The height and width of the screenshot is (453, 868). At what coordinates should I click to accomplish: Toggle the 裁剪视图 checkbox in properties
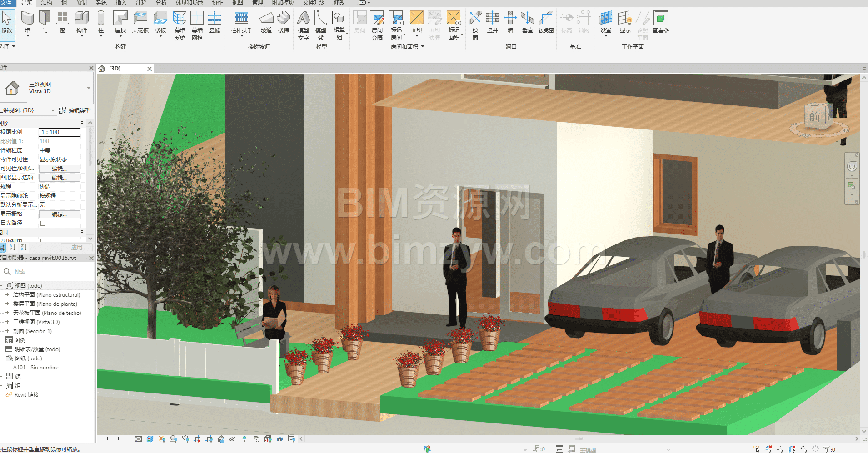[x=43, y=241]
